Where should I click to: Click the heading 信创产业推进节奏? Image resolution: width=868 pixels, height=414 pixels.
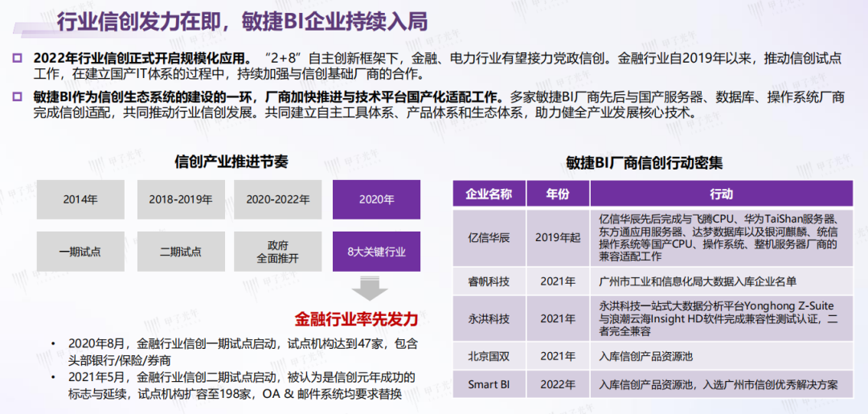coord(231,162)
